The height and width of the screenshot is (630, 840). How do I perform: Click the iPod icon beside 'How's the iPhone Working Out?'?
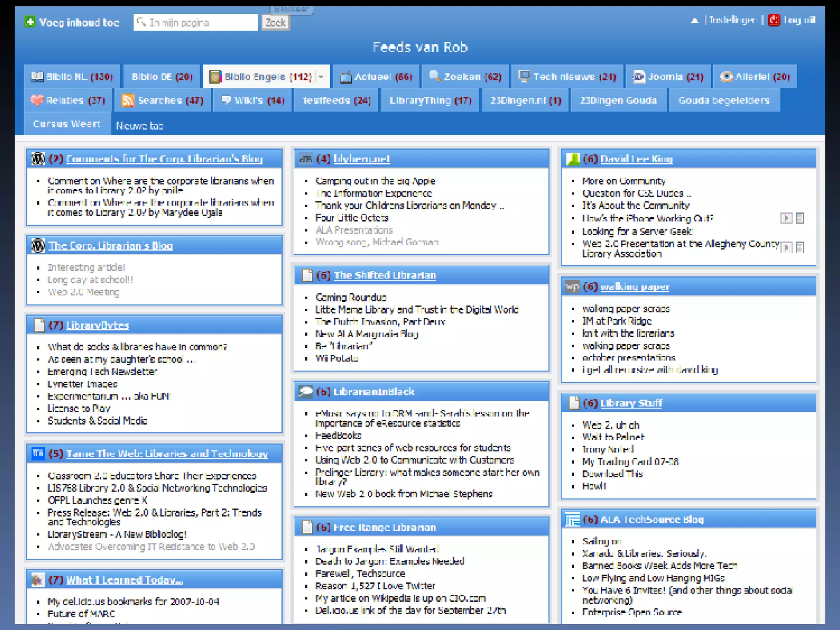(800, 218)
